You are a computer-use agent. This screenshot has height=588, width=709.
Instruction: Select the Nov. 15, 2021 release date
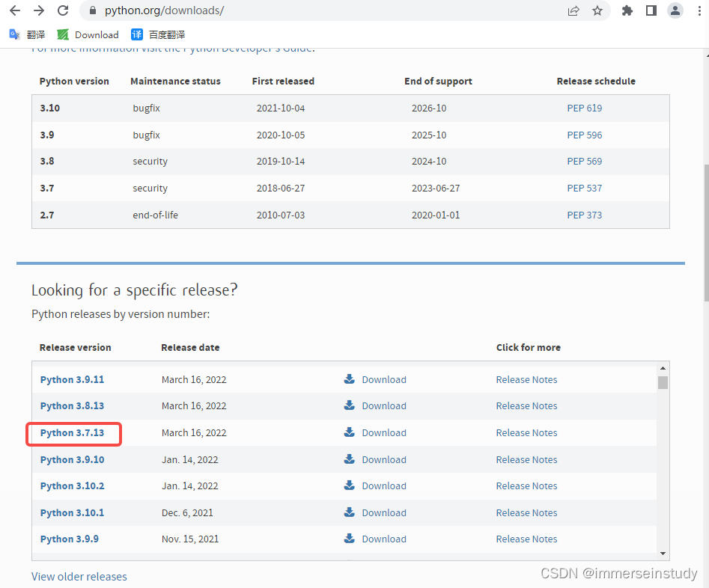(x=190, y=539)
